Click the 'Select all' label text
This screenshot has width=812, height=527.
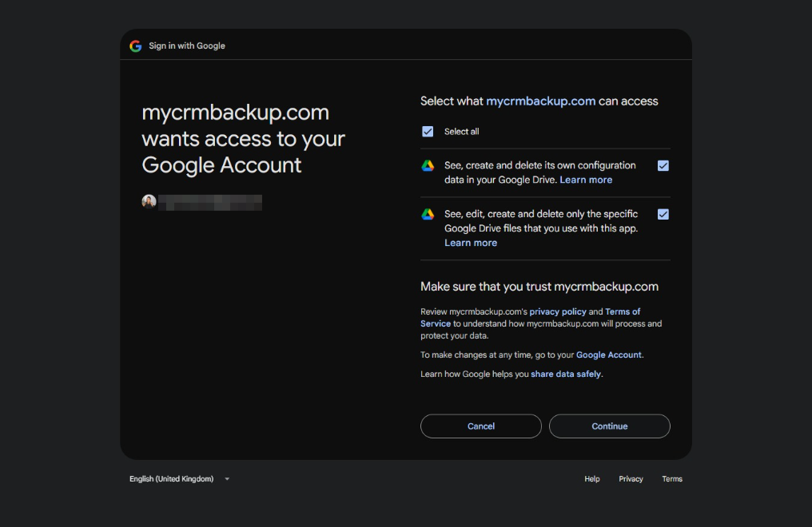click(x=461, y=132)
